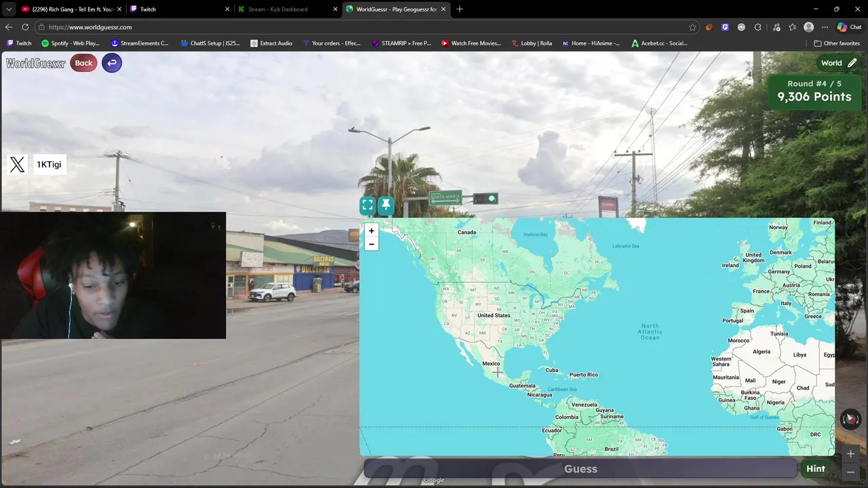The image size is (868, 488).
Task: Open the browser profile avatar
Action: click(808, 27)
